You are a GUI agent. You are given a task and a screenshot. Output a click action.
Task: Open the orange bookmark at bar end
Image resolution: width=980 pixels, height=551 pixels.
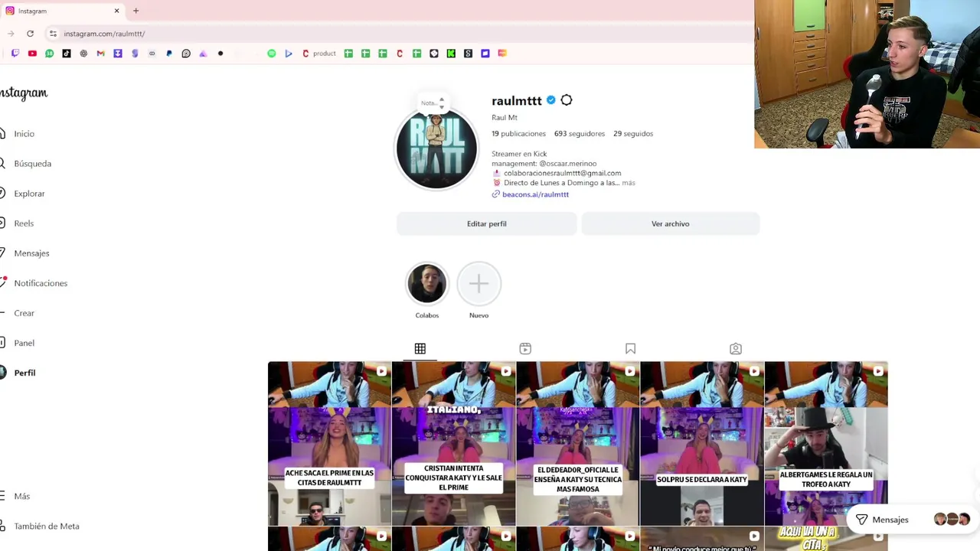pos(502,54)
